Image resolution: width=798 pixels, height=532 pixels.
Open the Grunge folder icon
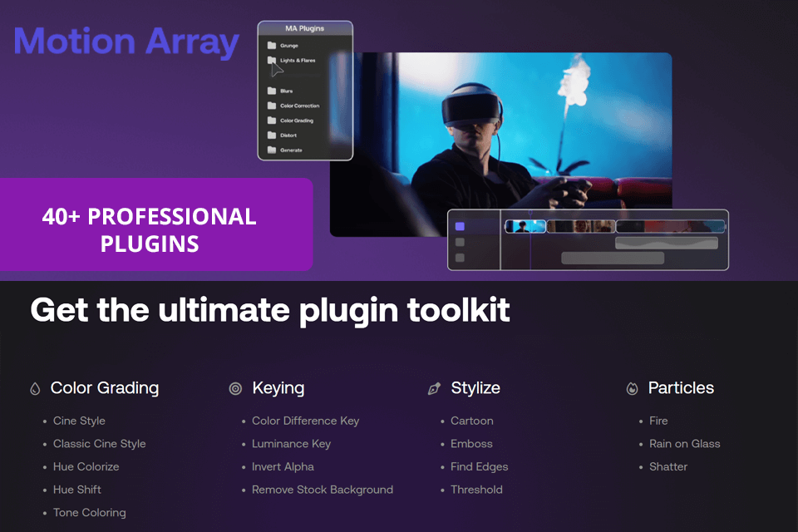pos(272,46)
